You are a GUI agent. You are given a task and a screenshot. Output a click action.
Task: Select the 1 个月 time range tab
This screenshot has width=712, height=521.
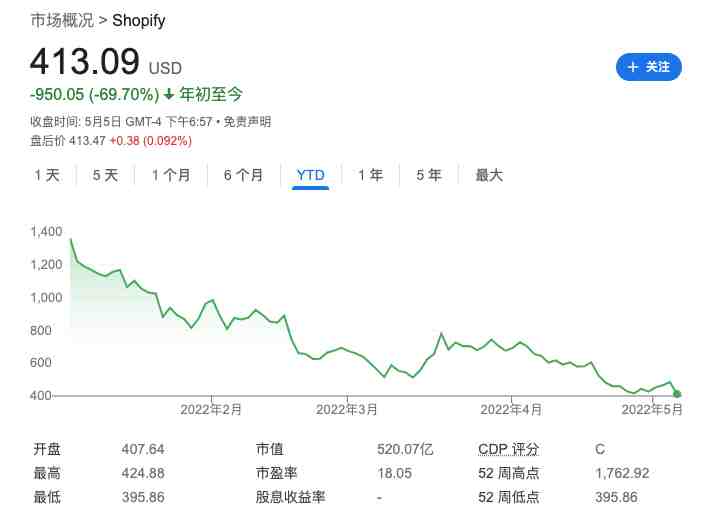coord(171,175)
